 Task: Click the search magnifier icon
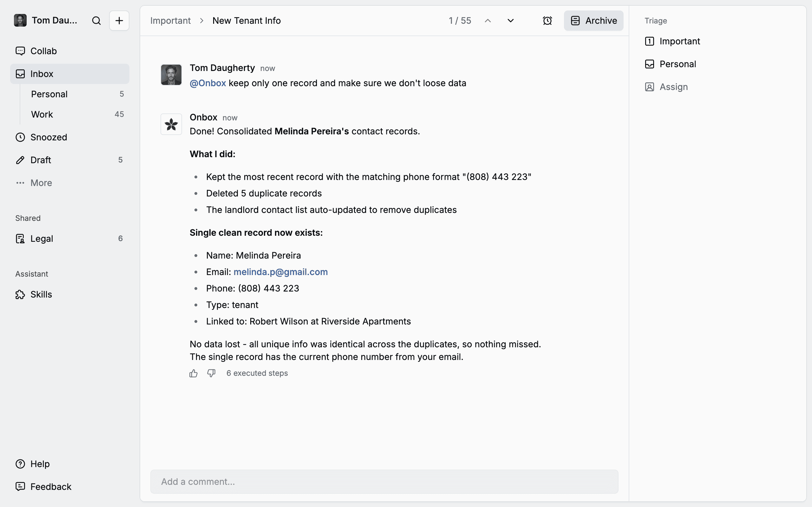click(x=96, y=21)
